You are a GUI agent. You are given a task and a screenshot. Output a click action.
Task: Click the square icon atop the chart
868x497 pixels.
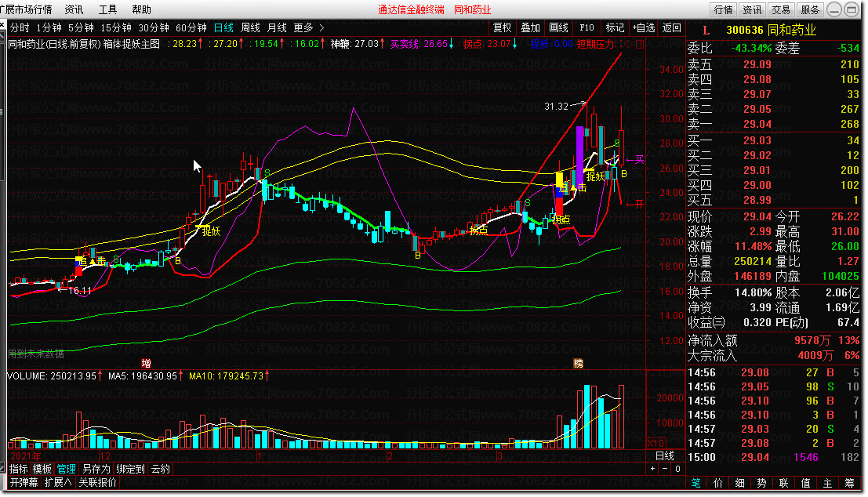(639, 44)
